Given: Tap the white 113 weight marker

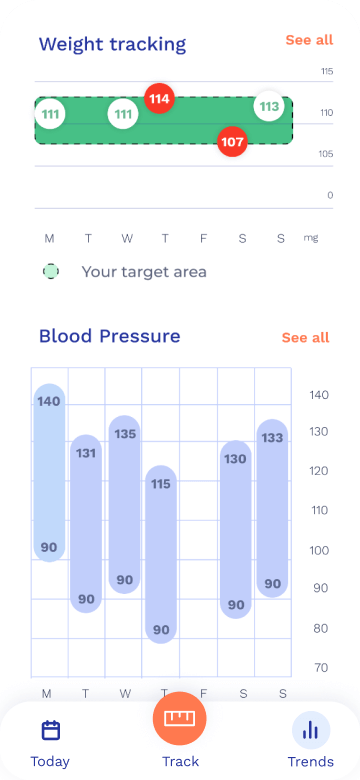Looking at the screenshot, I should [x=269, y=106].
